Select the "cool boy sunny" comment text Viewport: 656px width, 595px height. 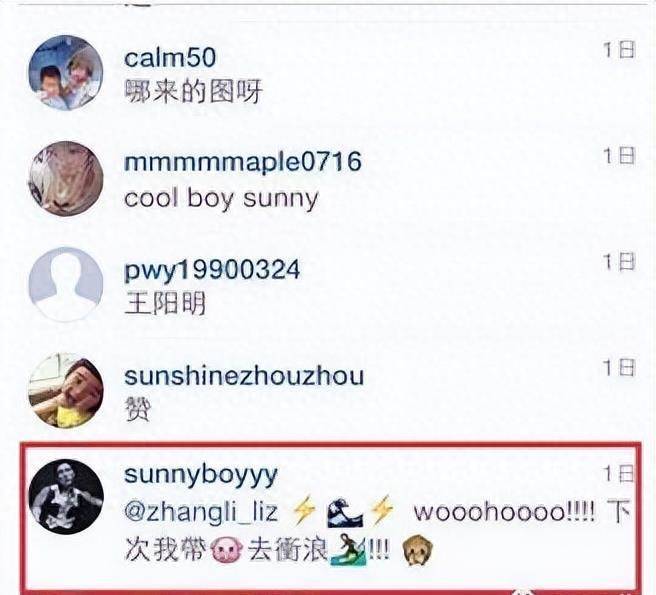click(x=221, y=199)
